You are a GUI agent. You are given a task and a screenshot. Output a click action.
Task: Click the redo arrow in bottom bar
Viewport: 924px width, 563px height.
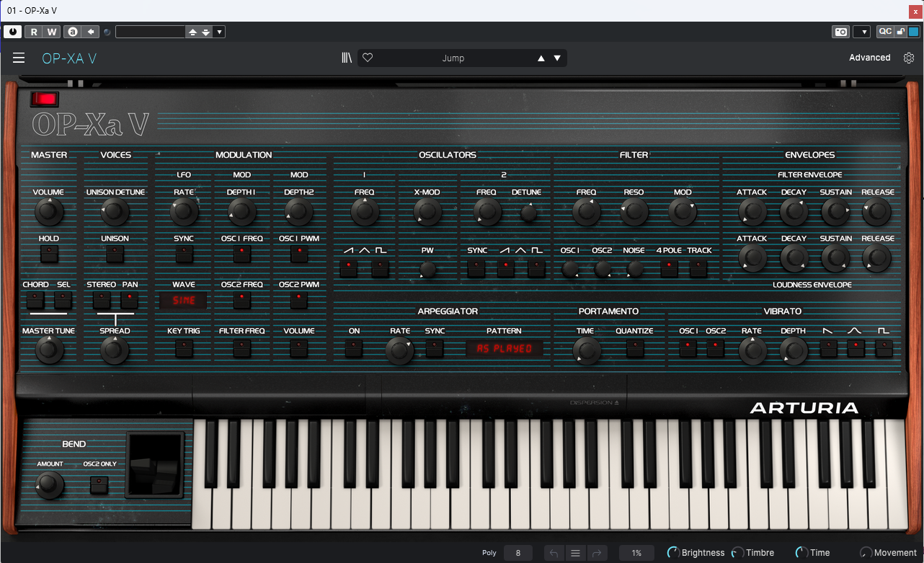click(x=597, y=553)
